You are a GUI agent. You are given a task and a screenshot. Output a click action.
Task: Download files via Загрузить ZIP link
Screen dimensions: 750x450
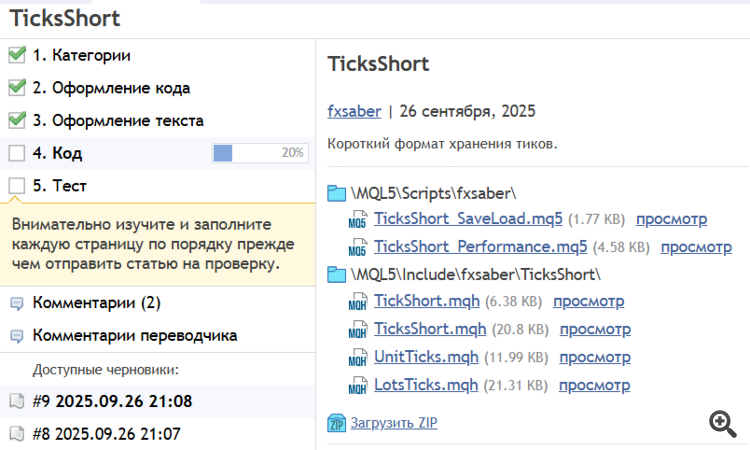[x=393, y=423]
